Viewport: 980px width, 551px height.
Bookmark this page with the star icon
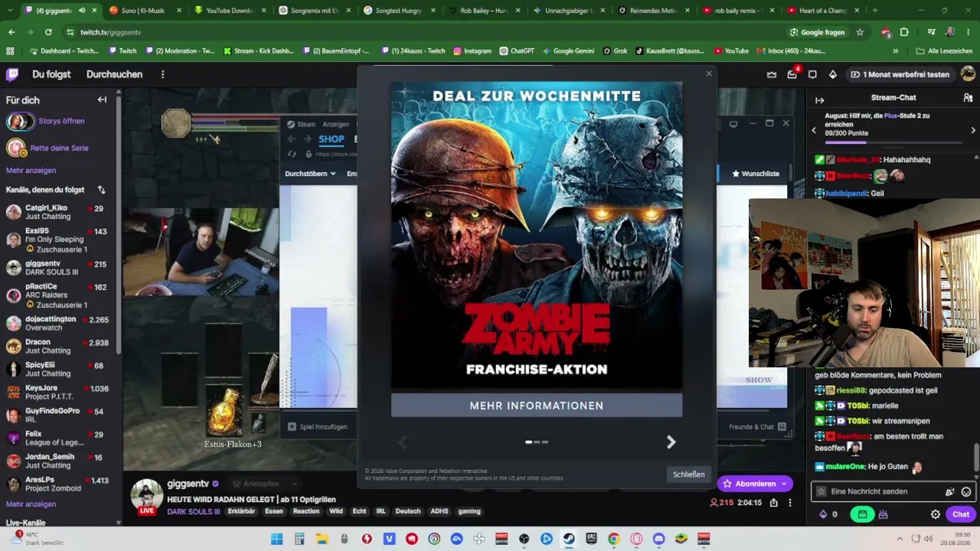click(860, 32)
